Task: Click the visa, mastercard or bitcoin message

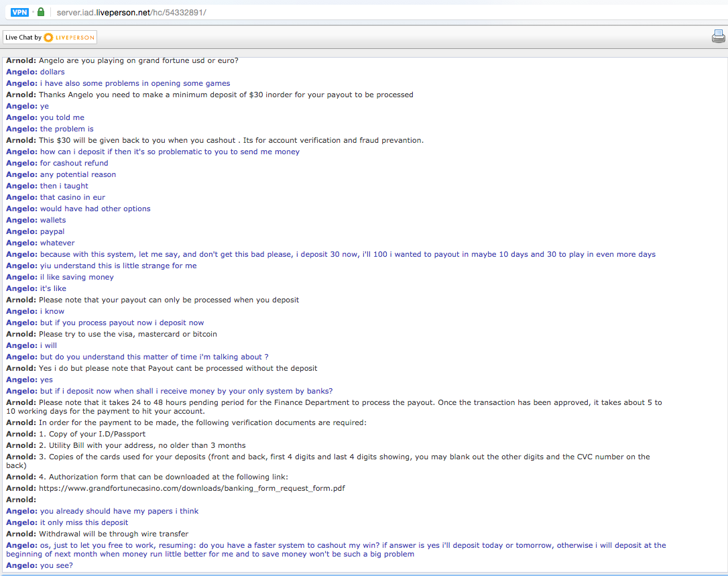Action: point(127,334)
